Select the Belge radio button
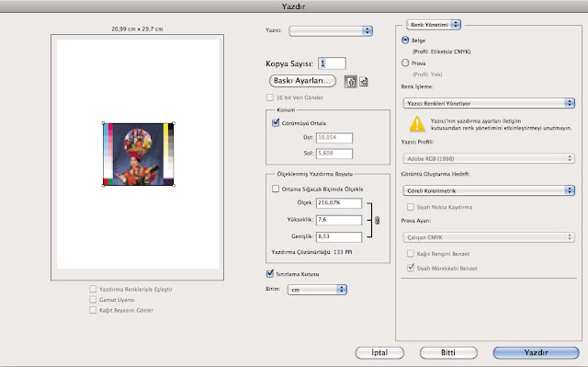 coord(405,40)
